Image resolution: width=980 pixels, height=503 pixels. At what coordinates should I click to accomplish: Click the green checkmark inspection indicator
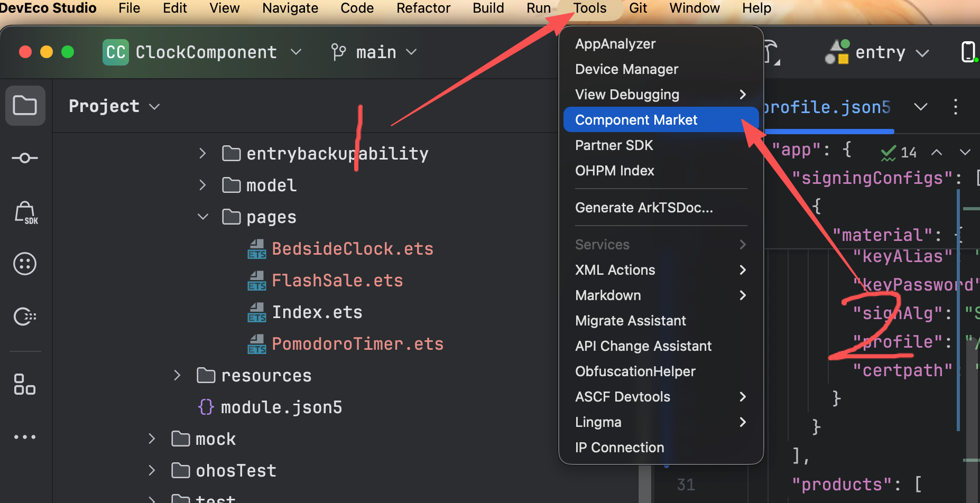point(888,153)
